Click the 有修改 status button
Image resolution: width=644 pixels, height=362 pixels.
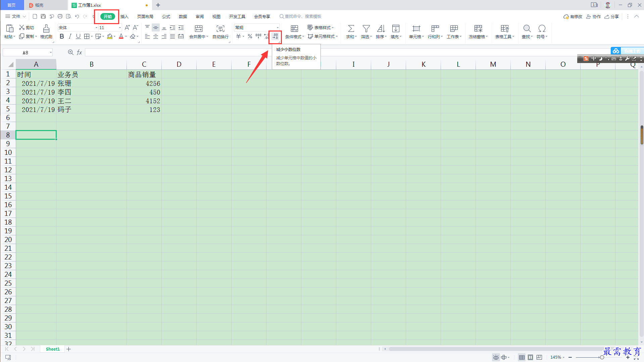[573, 16]
